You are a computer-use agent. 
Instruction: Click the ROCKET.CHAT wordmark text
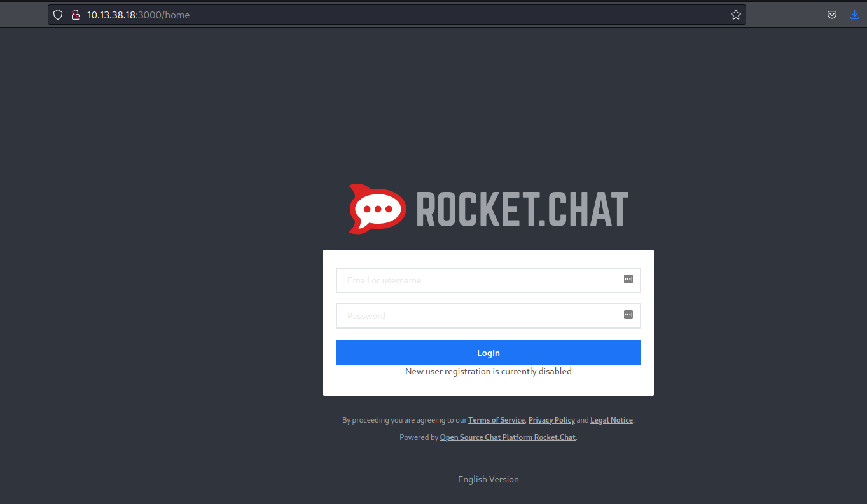[522, 209]
